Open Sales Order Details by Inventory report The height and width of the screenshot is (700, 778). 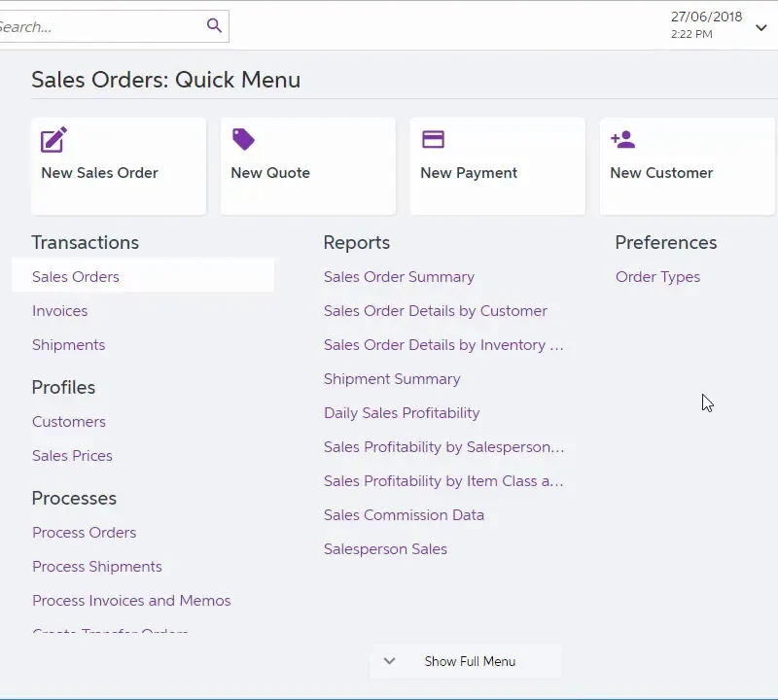(443, 345)
